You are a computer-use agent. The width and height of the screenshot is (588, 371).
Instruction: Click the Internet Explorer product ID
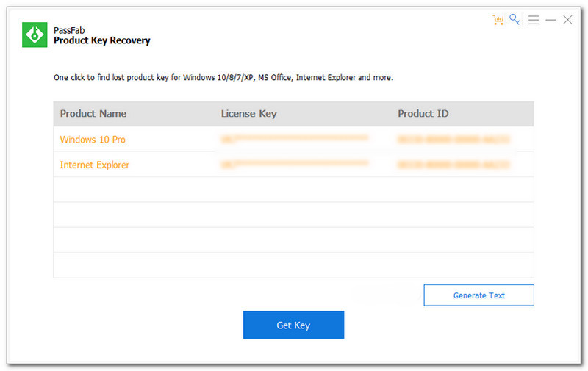click(x=453, y=165)
